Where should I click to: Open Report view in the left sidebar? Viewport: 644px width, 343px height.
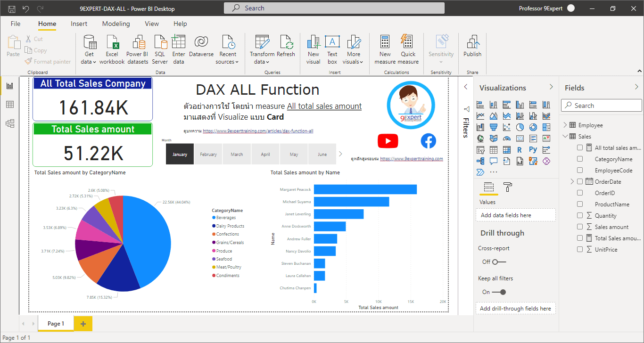(x=10, y=85)
